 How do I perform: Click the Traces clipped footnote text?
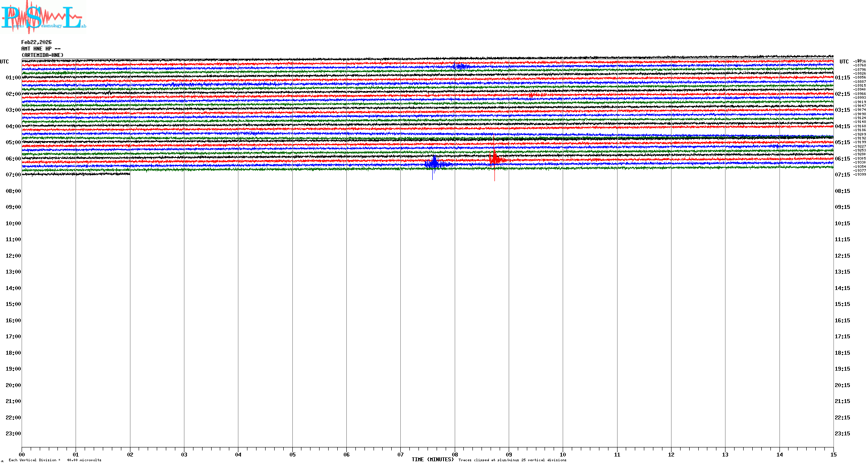point(512,460)
